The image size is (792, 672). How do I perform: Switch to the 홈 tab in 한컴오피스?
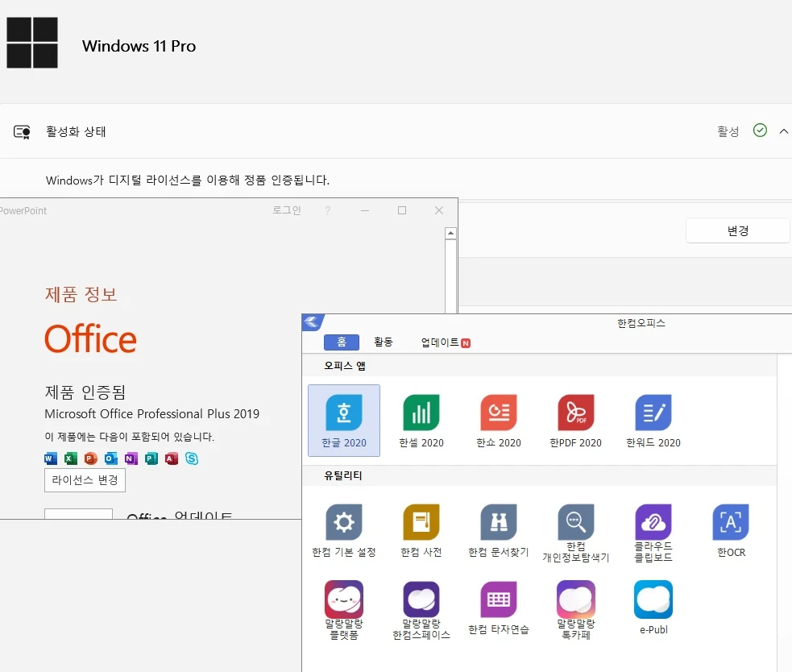point(342,342)
